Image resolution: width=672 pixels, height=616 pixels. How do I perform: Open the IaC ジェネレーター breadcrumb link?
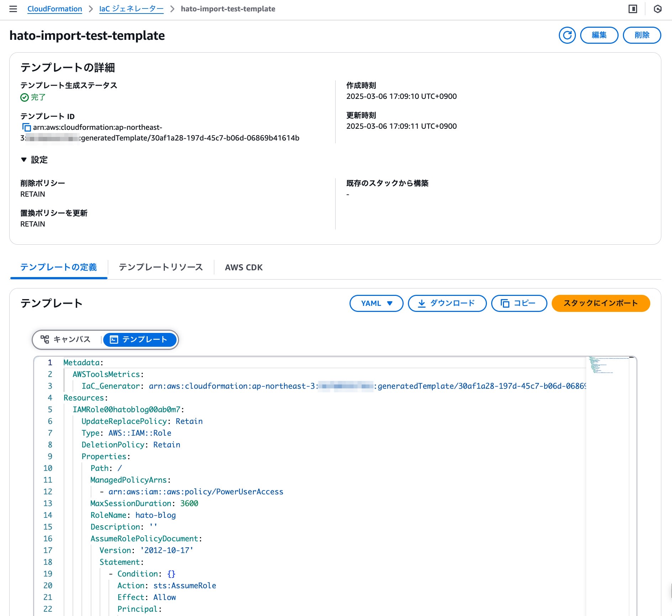(x=131, y=9)
